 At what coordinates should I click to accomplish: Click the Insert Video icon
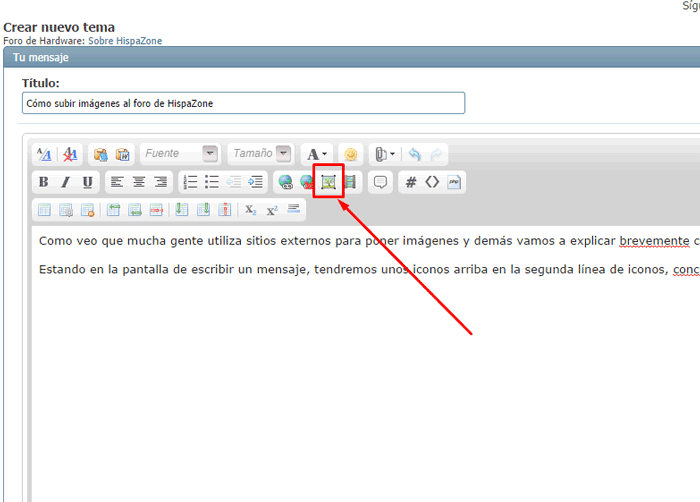pyautogui.click(x=350, y=182)
